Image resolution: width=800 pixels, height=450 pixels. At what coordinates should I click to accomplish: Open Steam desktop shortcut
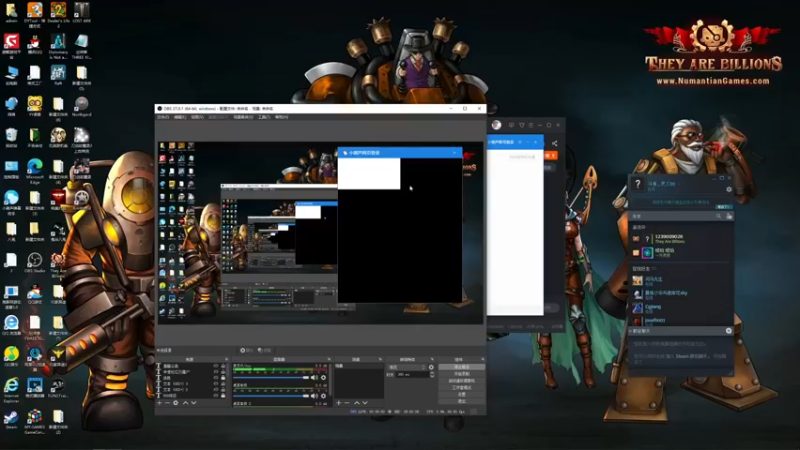[x=11, y=420]
